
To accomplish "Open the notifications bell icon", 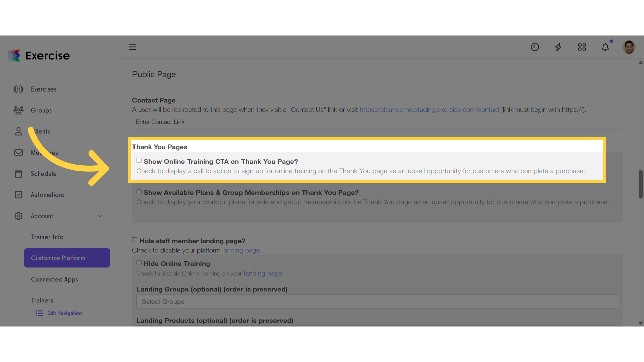I will [605, 47].
